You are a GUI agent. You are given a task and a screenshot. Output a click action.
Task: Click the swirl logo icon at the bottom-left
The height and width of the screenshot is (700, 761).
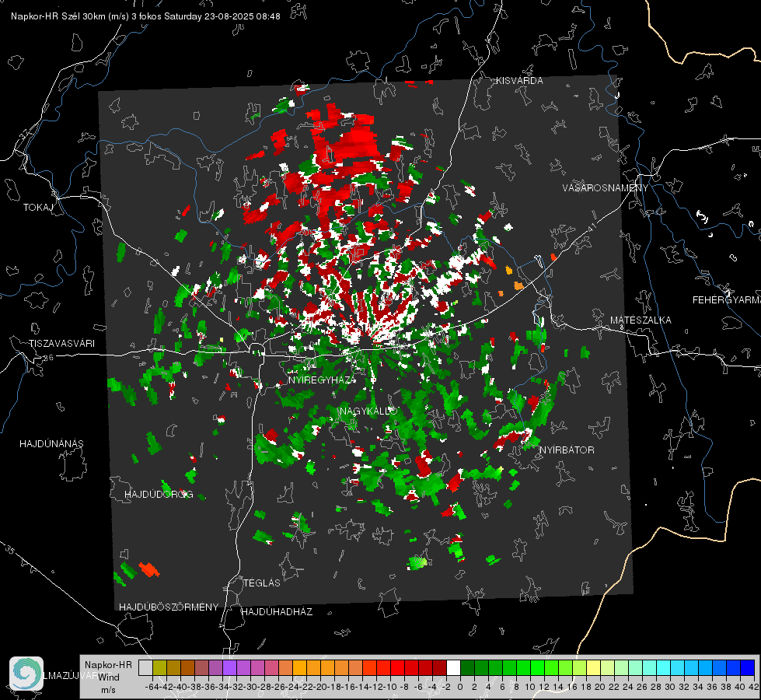pyautogui.click(x=26, y=674)
